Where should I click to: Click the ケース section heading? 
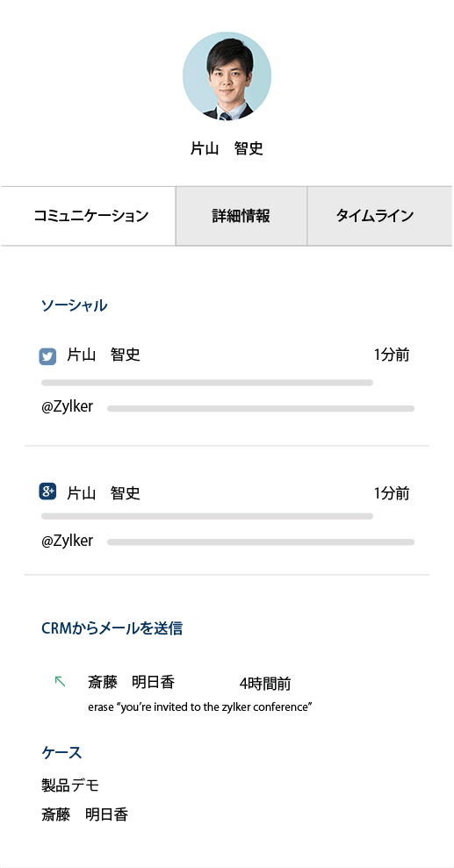62,752
